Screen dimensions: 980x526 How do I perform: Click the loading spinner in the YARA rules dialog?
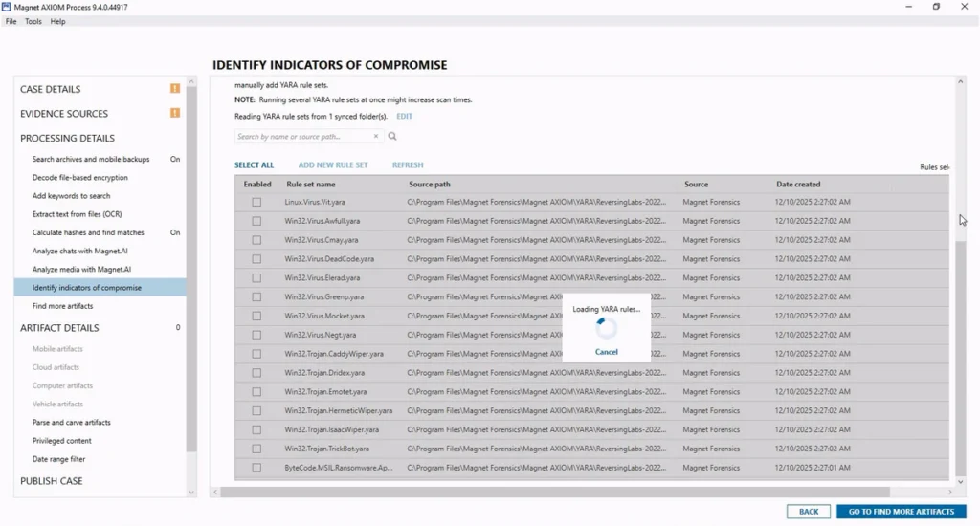(x=606, y=328)
